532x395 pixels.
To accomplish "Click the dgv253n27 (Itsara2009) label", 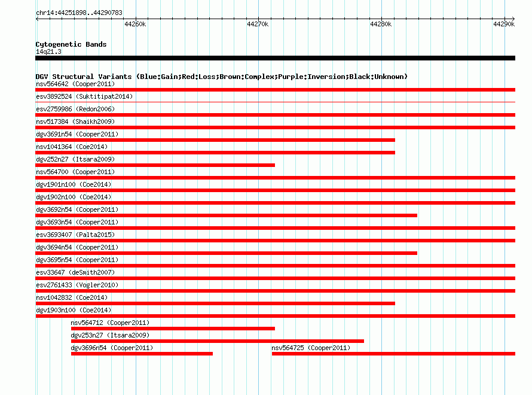I will coord(110,335).
